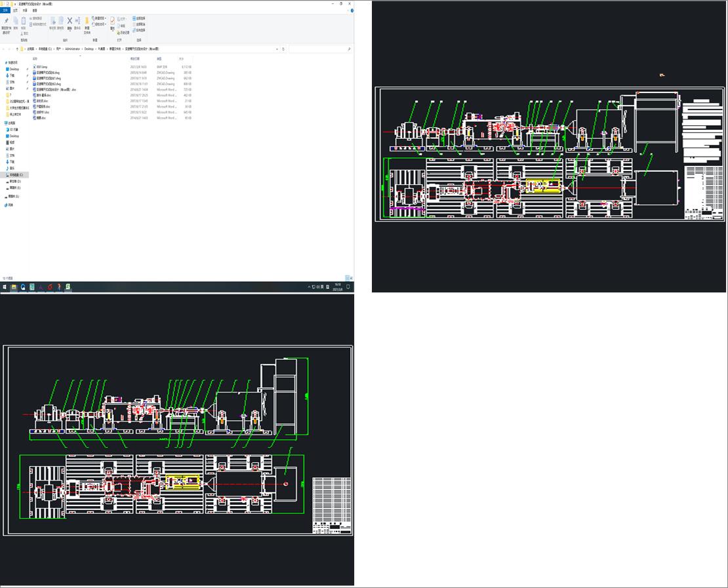Image resolution: width=728 pixels, height=588 pixels.
Task: Select the file ending in 1.dwg
Action: tap(49, 79)
